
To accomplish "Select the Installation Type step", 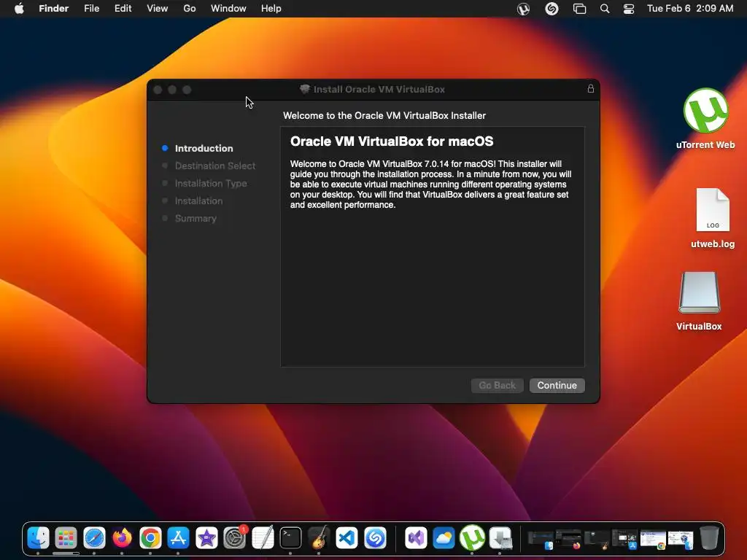I will [211, 183].
